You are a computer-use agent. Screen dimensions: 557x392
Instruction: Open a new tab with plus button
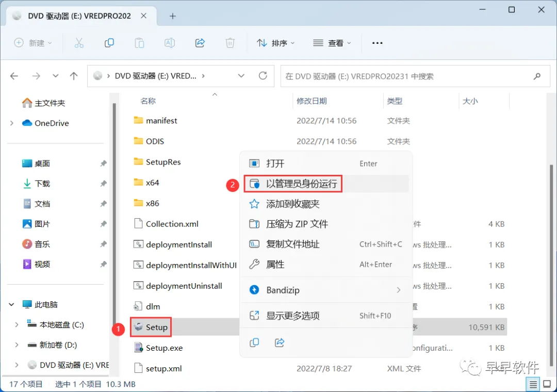(173, 16)
